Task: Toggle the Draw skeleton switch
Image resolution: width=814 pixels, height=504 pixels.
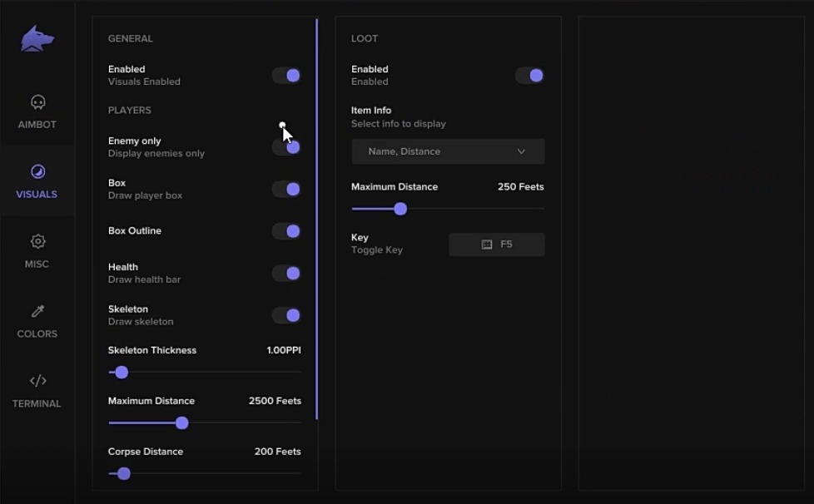Action: (286, 315)
